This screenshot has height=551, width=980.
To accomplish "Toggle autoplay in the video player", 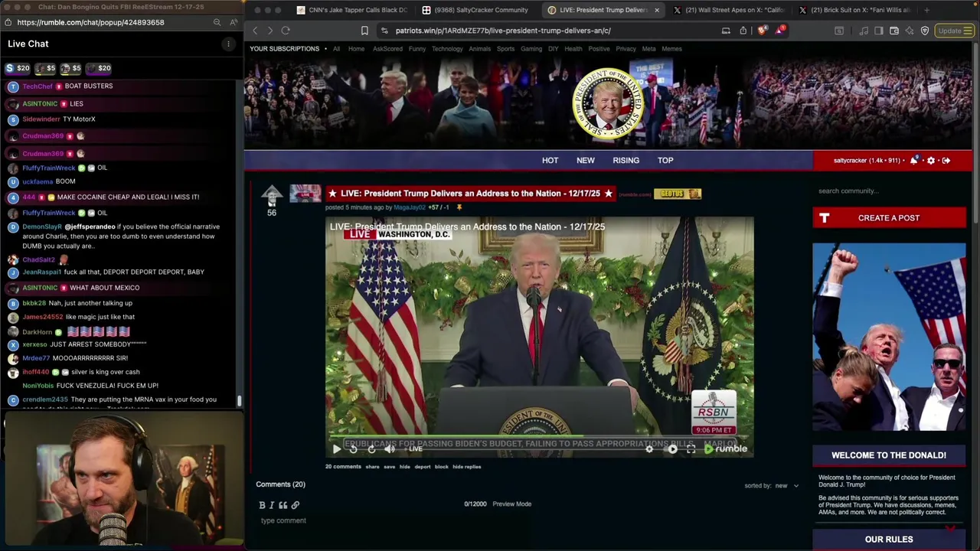I will tap(671, 449).
